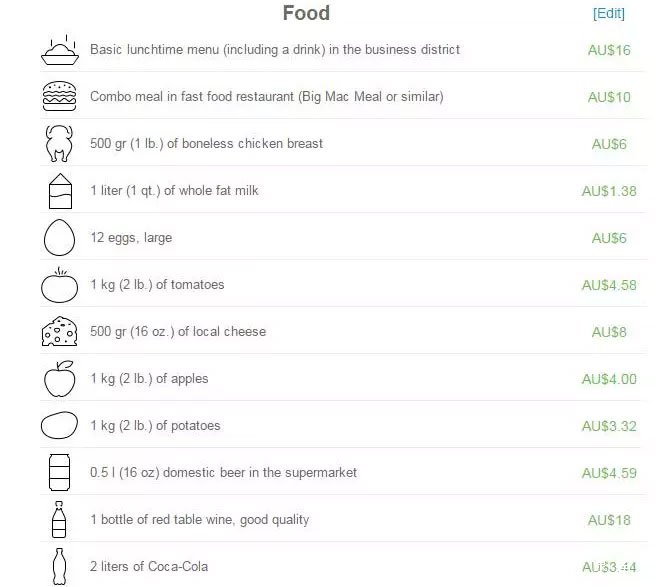Click the beer can icon
The image size is (660, 587).
click(x=59, y=473)
